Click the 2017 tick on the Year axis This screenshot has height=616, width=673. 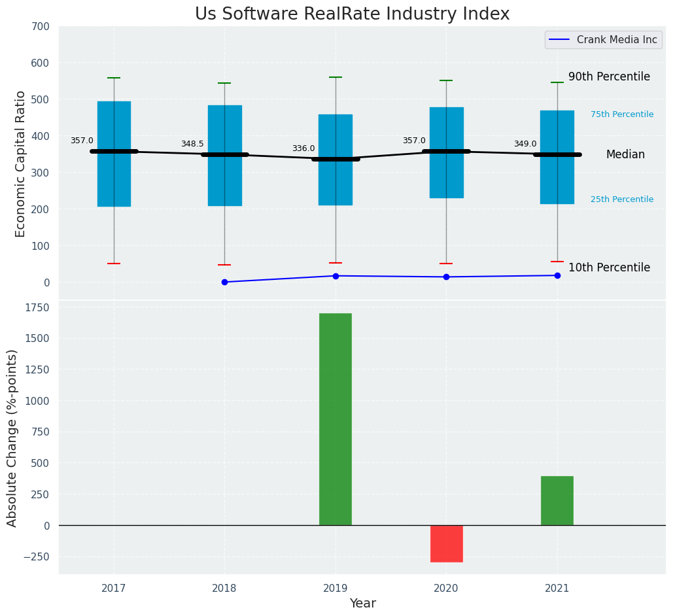click(x=114, y=589)
